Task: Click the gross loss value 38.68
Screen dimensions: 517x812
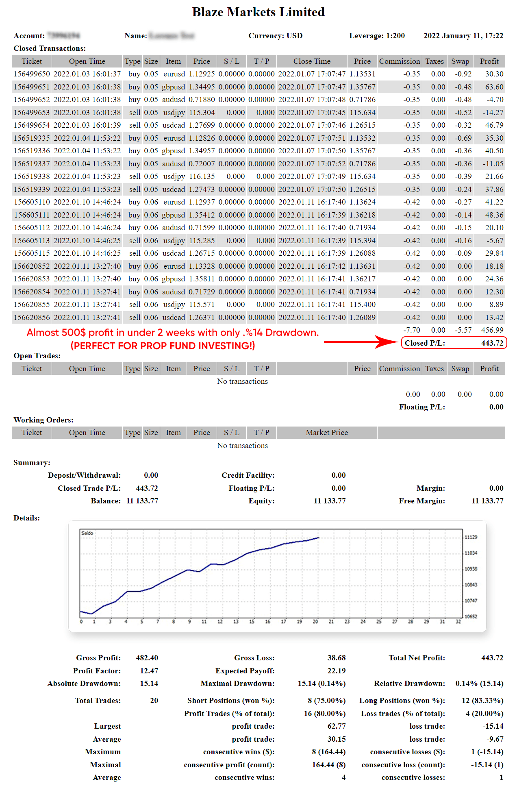Action: [337, 658]
